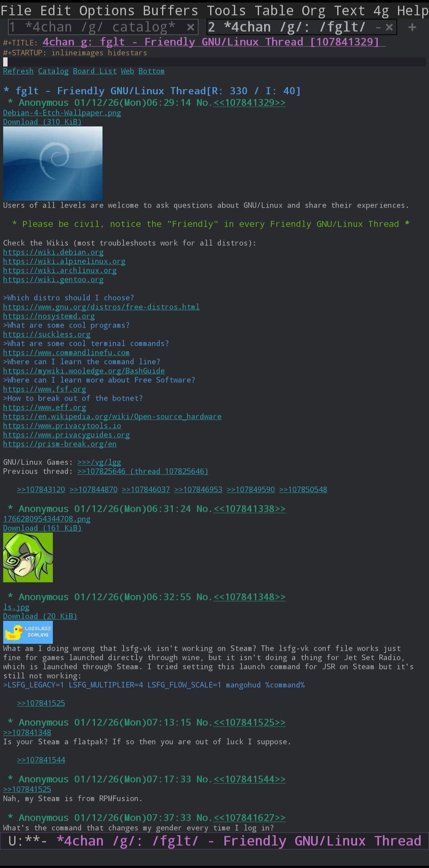Image resolution: width=429 pixels, height=868 pixels.
Task: Download Debian-4-Etch-Wallpaper (310 KiB)
Action: pyautogui.click(x=42, y=122)
